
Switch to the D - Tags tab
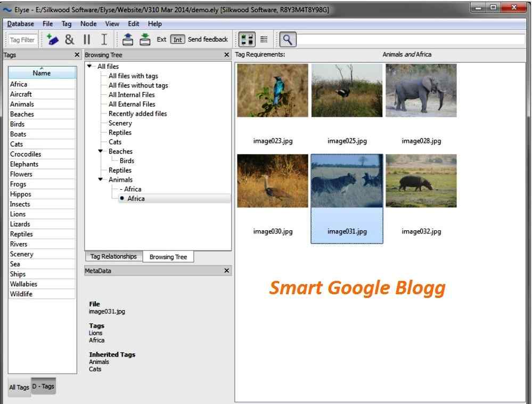(x=43, y=385)
